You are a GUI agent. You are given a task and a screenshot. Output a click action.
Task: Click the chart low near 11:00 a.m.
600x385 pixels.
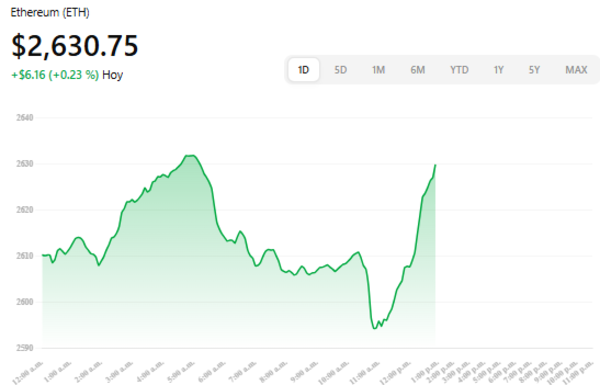coord(375,328)
